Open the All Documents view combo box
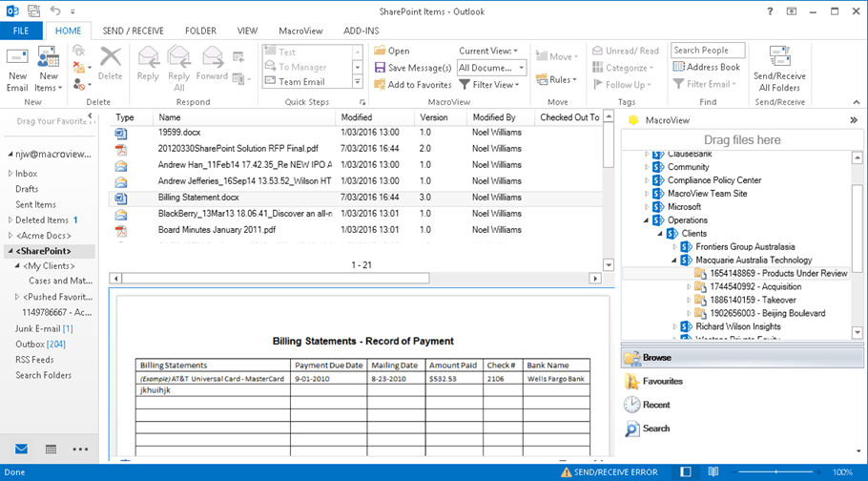868x481 pixels. coord(491,68)
